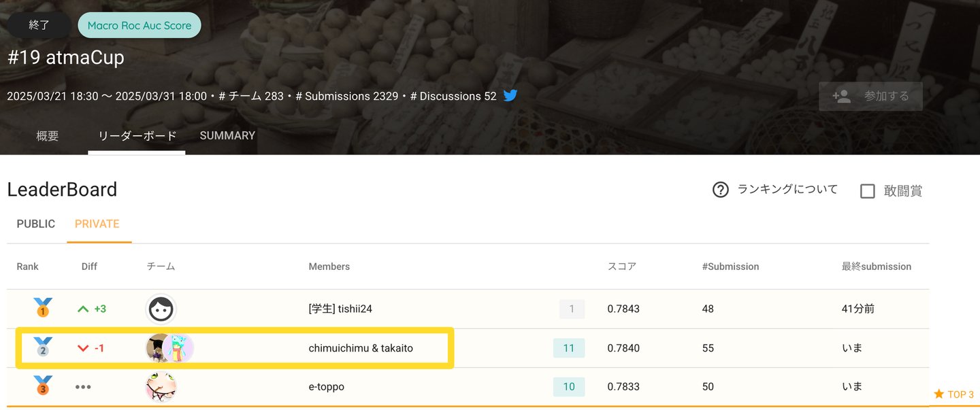This screenshot has width=980, height=410.
Task: Click the bronze medal rank 3 icon
Action: (x=43, y=386)
